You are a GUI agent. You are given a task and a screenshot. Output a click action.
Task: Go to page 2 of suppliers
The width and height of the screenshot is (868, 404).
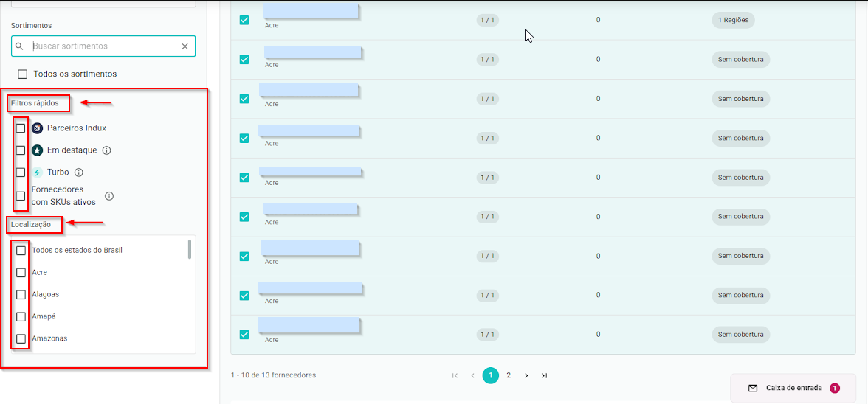pyautogui.click(x=509, y=376)
